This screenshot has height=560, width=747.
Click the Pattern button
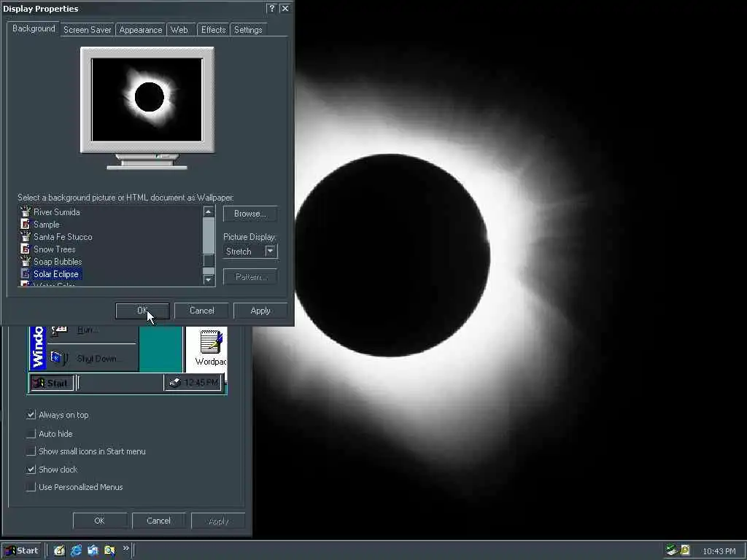pos(250,276)
